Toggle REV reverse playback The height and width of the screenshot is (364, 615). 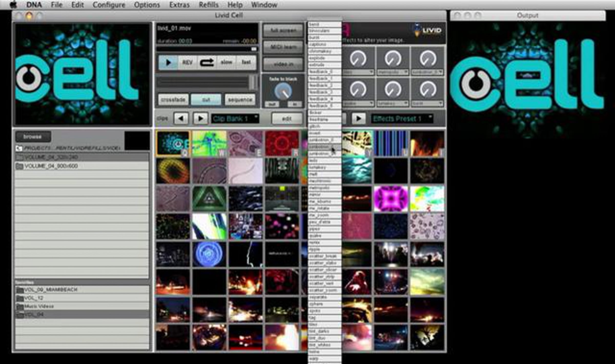pos(187,62)
